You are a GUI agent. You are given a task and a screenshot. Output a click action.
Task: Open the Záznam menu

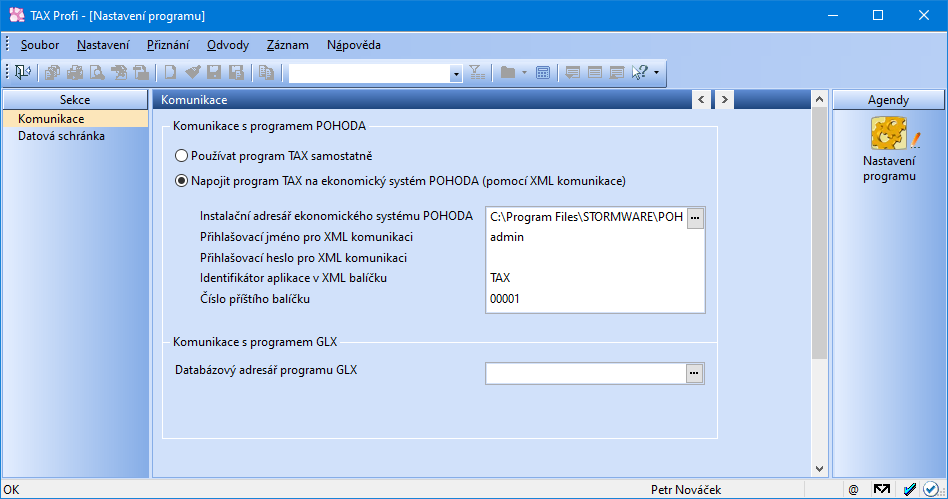288,45
